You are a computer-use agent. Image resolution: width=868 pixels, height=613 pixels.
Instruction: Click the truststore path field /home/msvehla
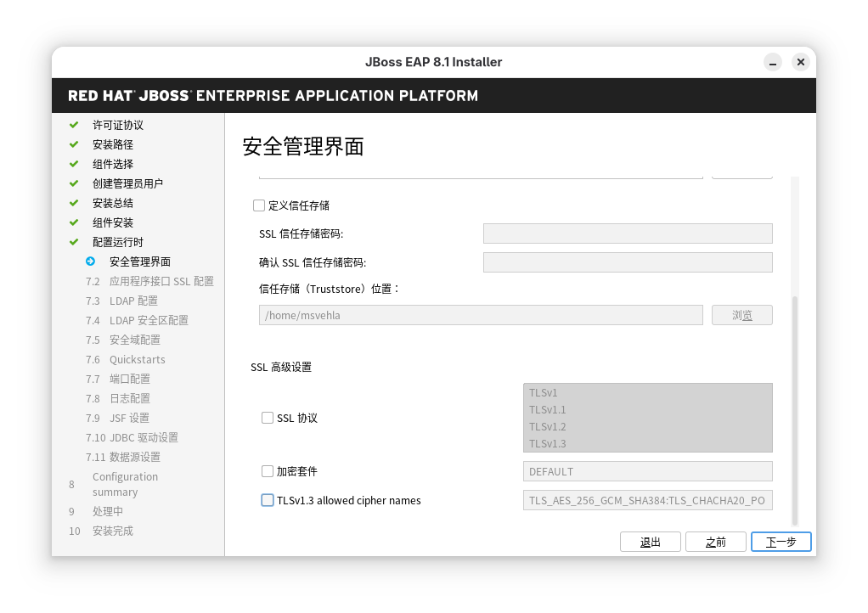click(x=481, y=315)
